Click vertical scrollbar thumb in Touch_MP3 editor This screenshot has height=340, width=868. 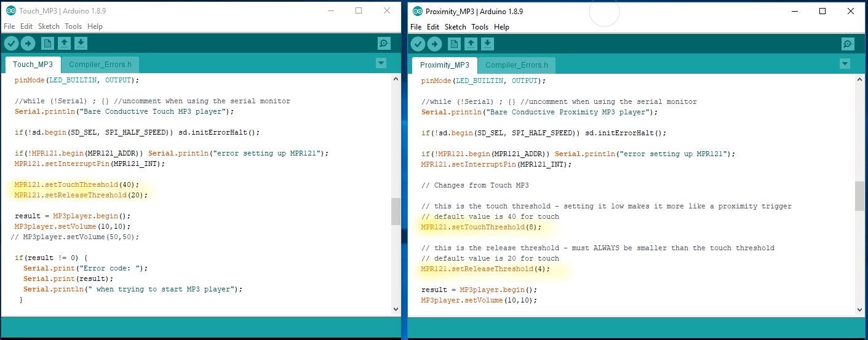396,212
